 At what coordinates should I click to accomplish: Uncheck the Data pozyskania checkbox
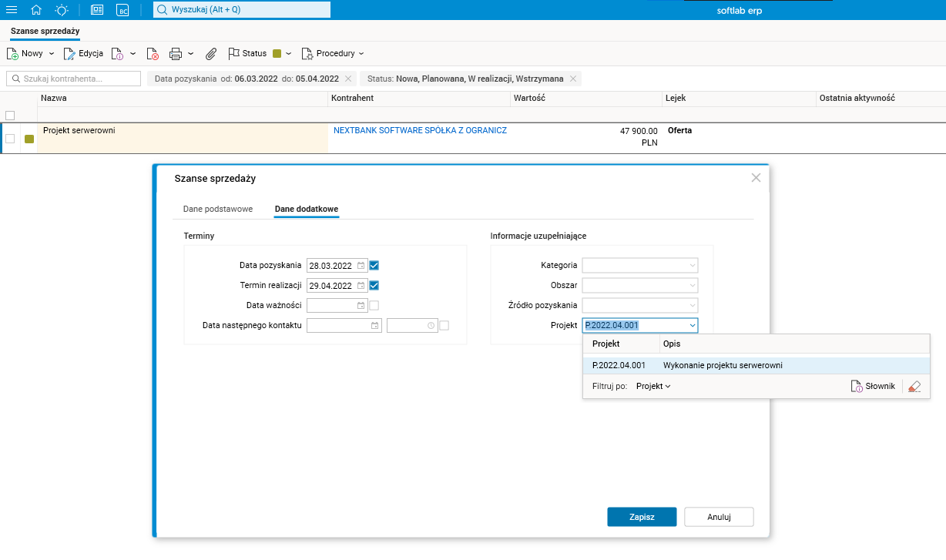click(374, 266)
